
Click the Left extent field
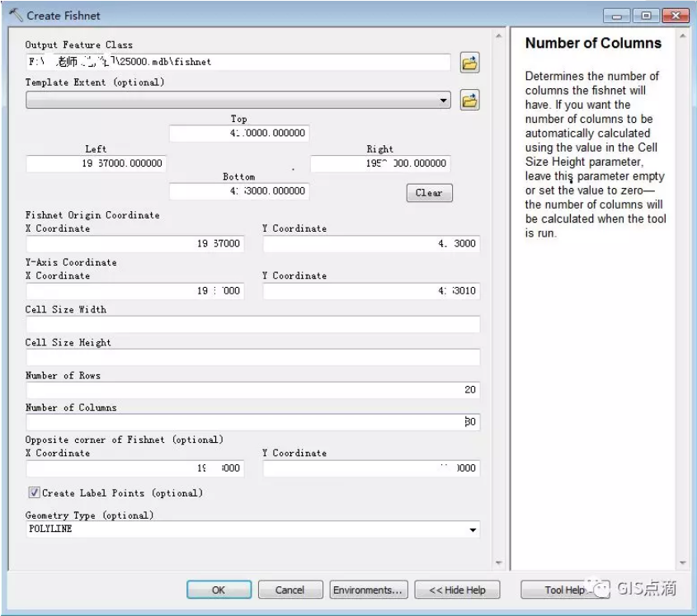(96, 163)
